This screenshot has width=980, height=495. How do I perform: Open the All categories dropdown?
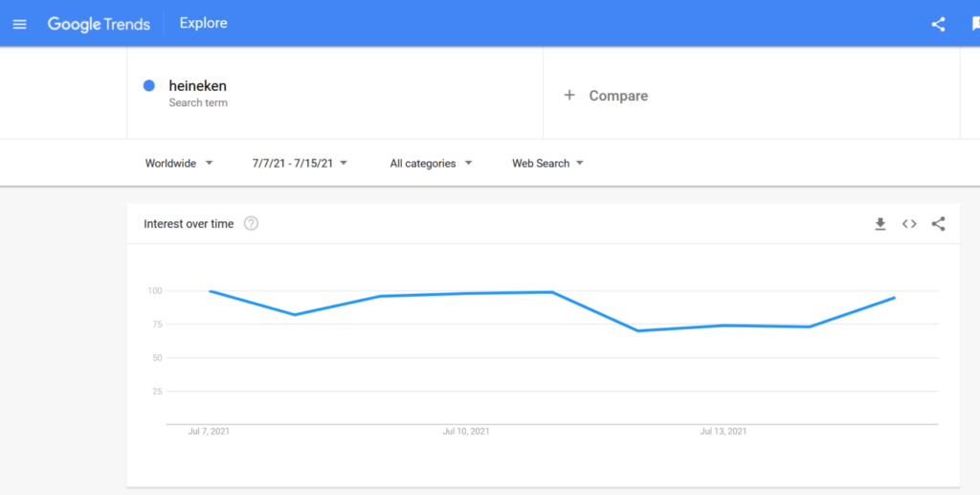click(x=431, y=163)
